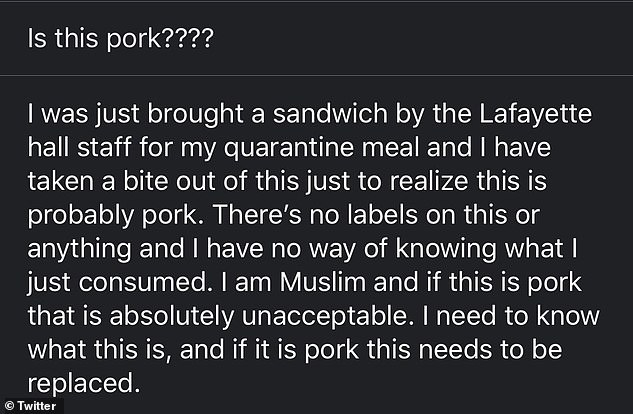Screen dimensions: 633x414
Task: Place cursor on the word "Lafayette"
Action: click(536, 113)
